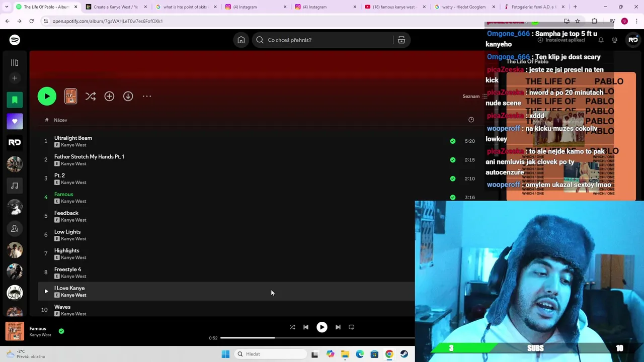Play the track Ultralight Beam

(x=73, y=138)
